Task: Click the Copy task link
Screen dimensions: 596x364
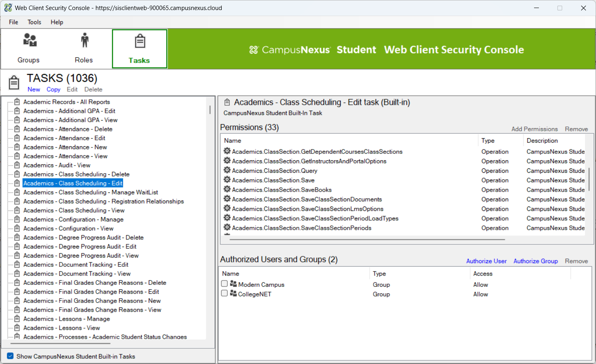Action: 53,89
